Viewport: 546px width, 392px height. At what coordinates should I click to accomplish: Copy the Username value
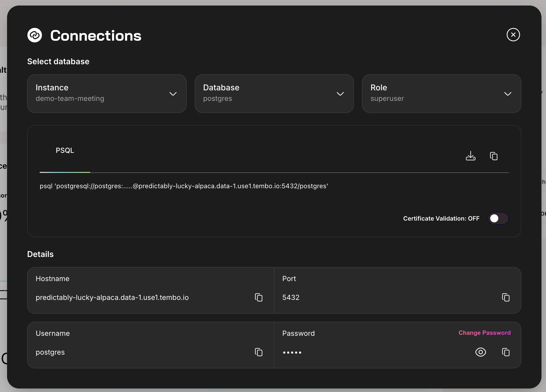click(258, 352)
